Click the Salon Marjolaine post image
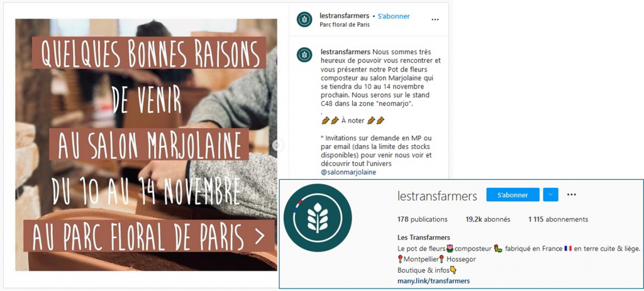 click(x=146, y=145)
